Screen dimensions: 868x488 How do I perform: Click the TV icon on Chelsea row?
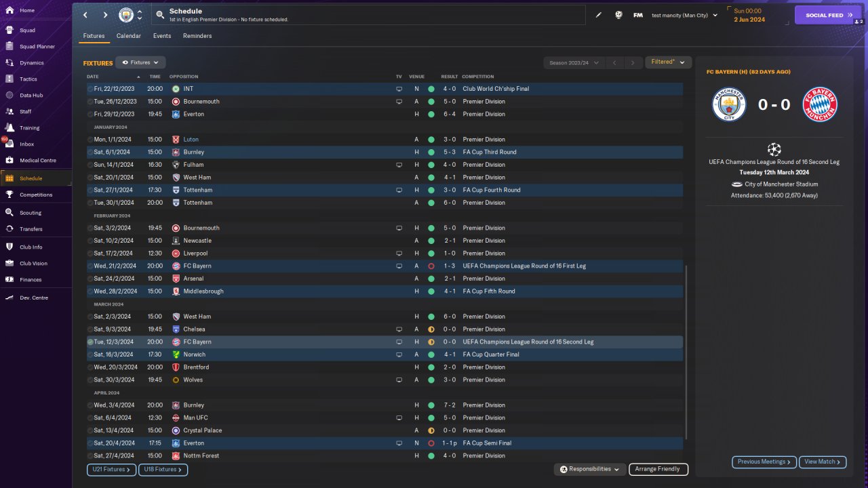tap(399, 329)
